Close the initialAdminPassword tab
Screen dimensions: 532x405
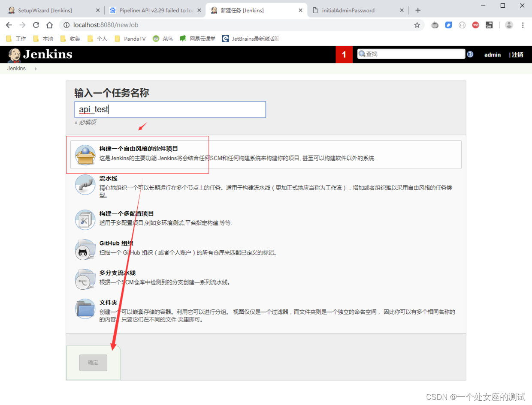pos(402,10)
